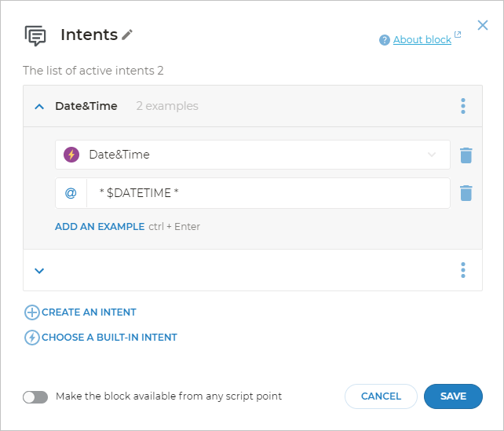Screen dimensions: 504x431
Task: Open the Date&Time built-in intent dropdown
Action: [x=431, y=155]
